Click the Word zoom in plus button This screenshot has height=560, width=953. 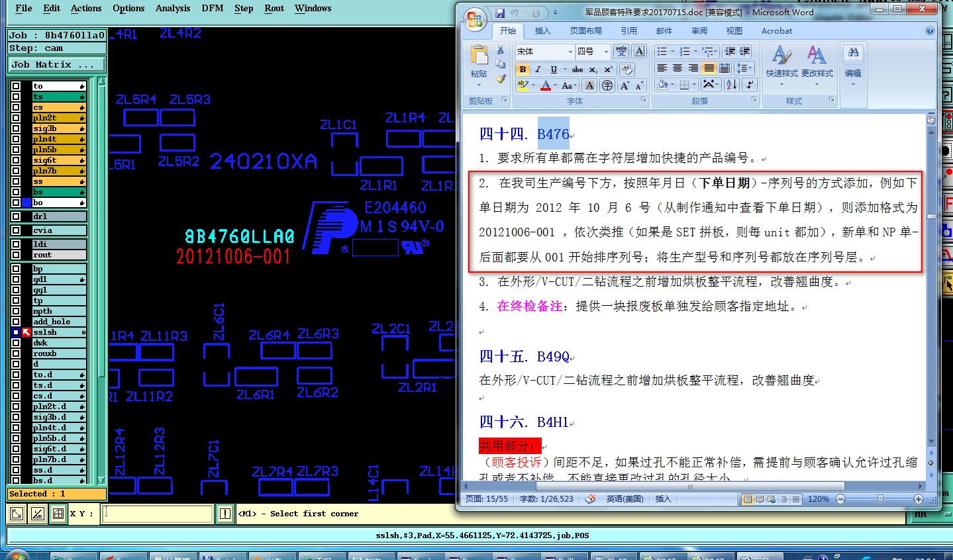(919, 498)
